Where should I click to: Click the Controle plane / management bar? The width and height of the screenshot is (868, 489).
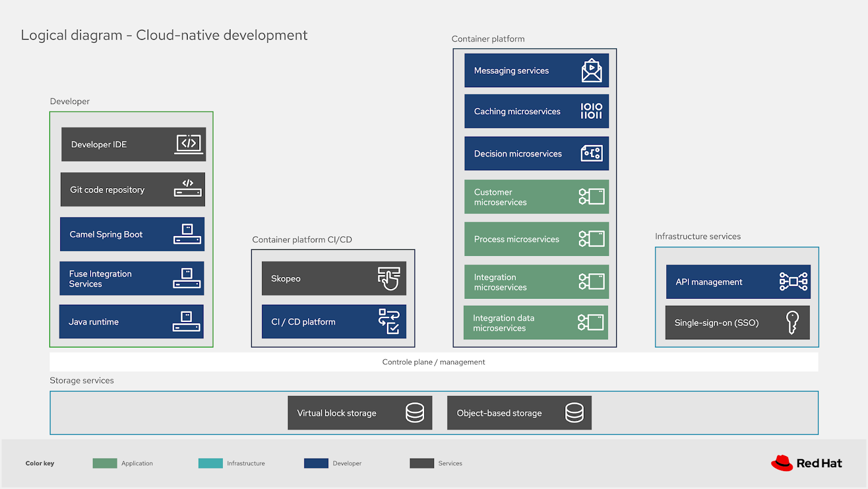(433, 362)
